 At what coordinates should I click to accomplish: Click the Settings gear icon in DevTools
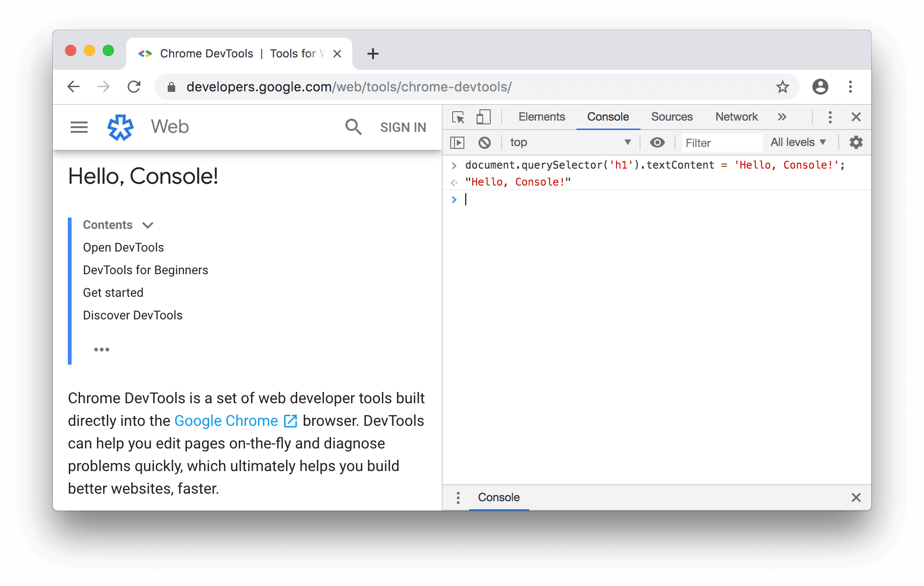(855, 142)
